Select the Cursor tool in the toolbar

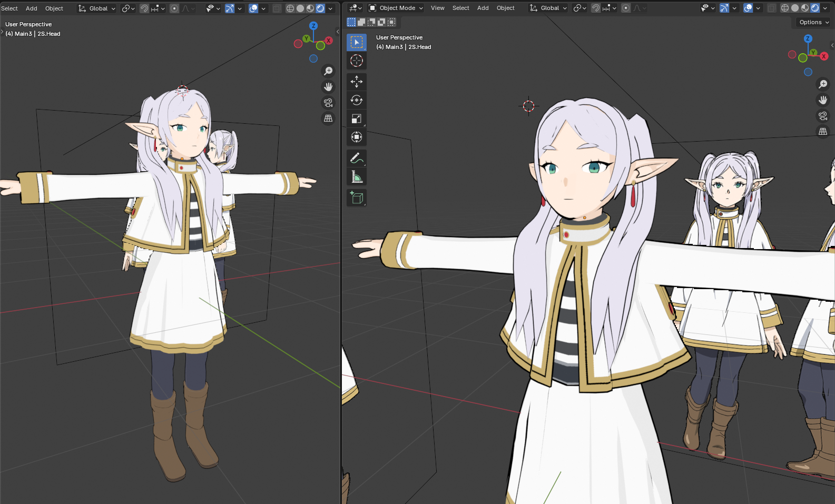click(x=357, y=61)
